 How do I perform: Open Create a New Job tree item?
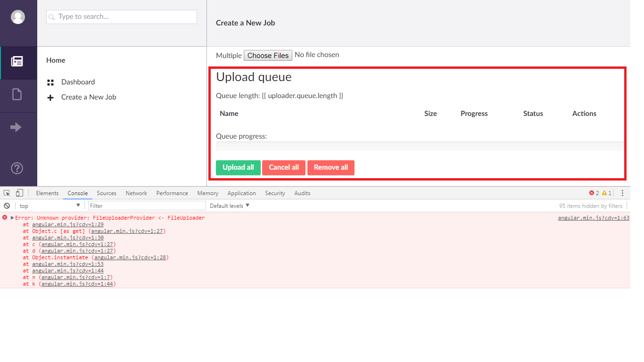coord(89,97)
